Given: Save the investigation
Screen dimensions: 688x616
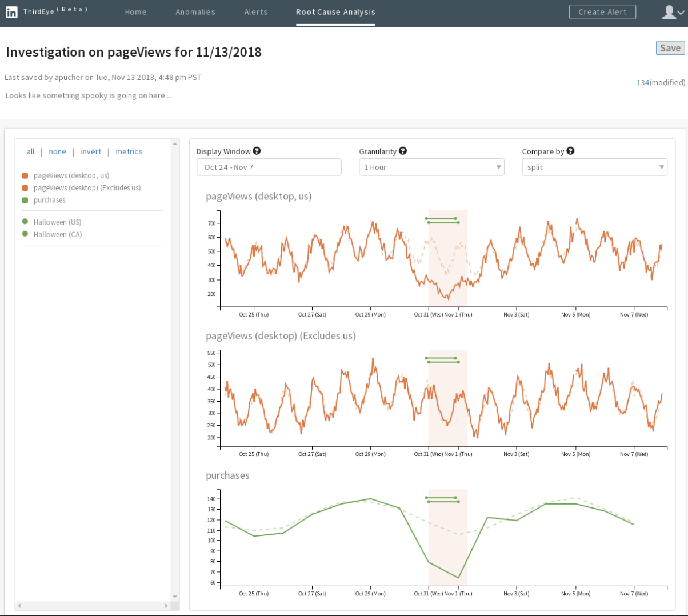Looking at the screenshot, I should tap(670, 48).
